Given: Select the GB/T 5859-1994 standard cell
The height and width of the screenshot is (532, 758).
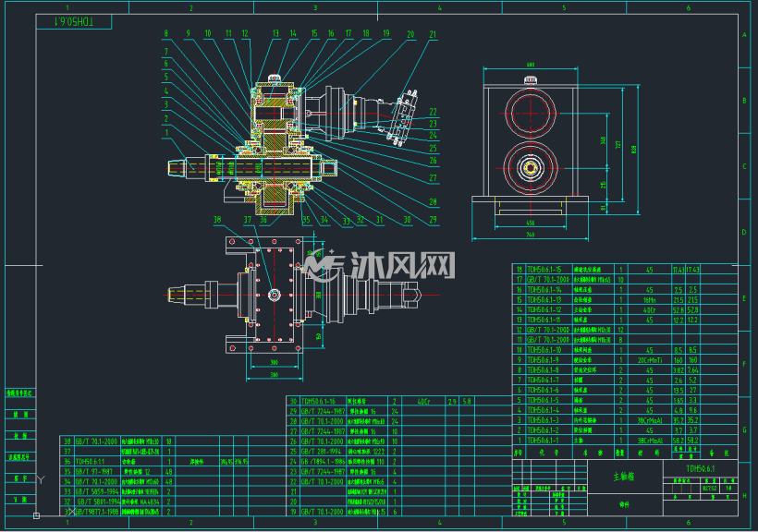Looking at the screenshot, I should 97,491.
